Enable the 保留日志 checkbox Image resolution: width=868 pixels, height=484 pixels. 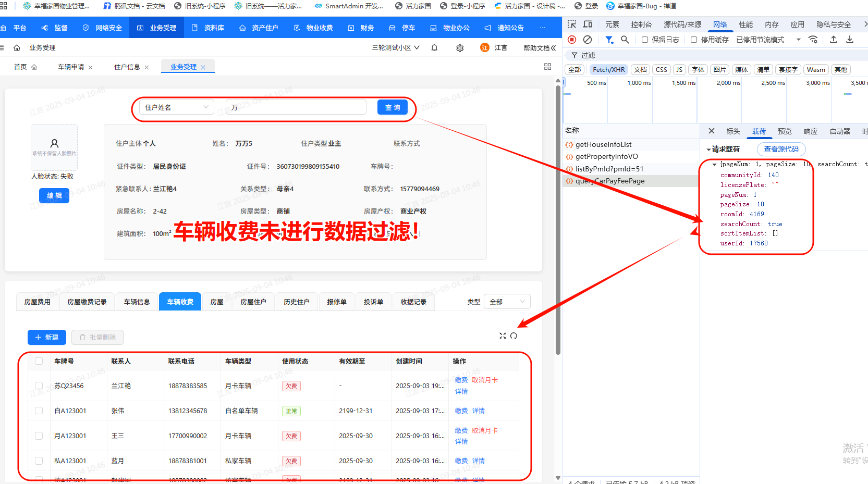(x=645, y=40)
